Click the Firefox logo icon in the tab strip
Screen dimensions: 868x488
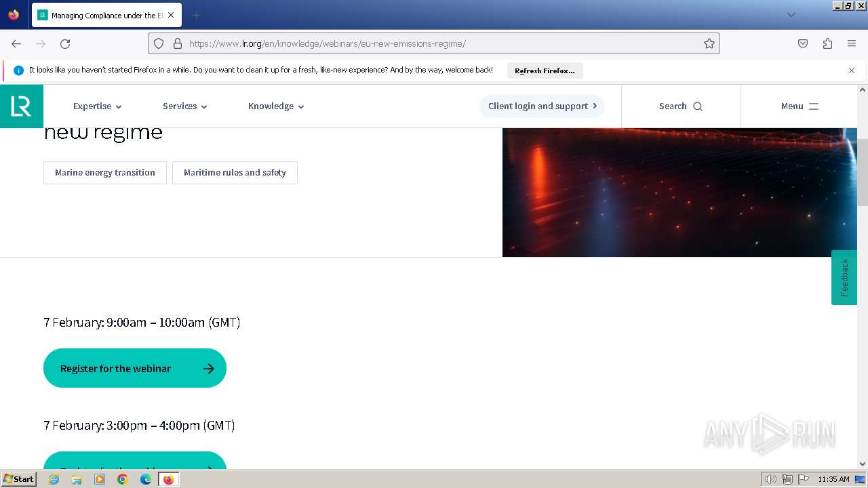[x=14, y=15]
